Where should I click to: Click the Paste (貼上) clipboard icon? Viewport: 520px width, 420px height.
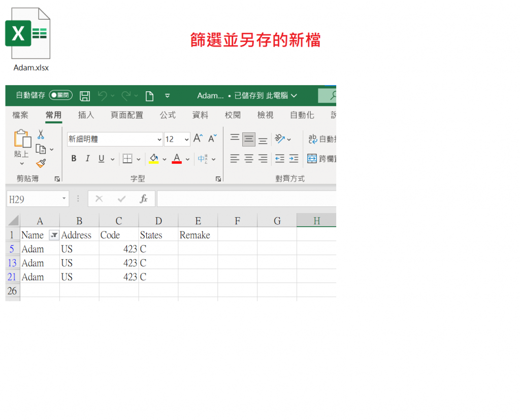[22, 138]
